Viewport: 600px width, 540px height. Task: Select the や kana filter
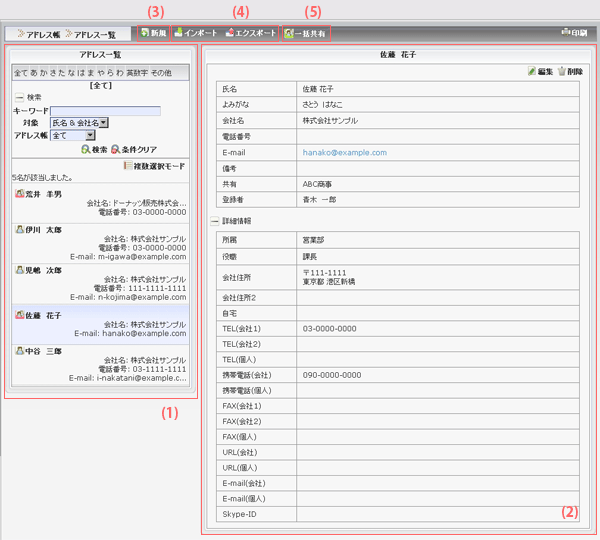[101, 73]
